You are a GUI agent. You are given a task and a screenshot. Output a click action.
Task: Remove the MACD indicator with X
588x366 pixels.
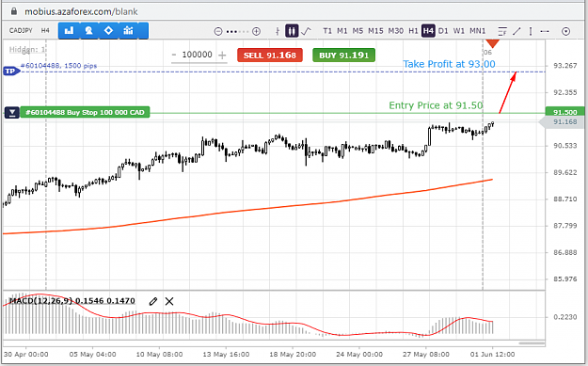169,301
